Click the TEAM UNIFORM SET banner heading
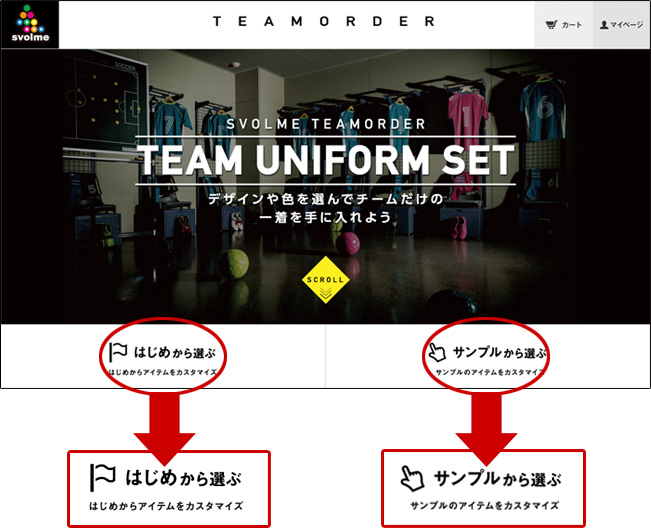Image resolution: width=651 pixels, height=528 pixels. point(326,160)
